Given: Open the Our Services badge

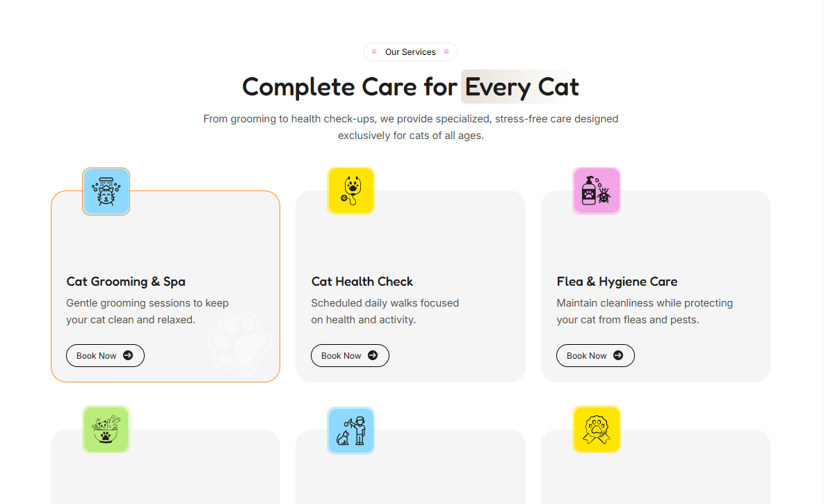Looking at the screenshot, I should pos(410,51).
